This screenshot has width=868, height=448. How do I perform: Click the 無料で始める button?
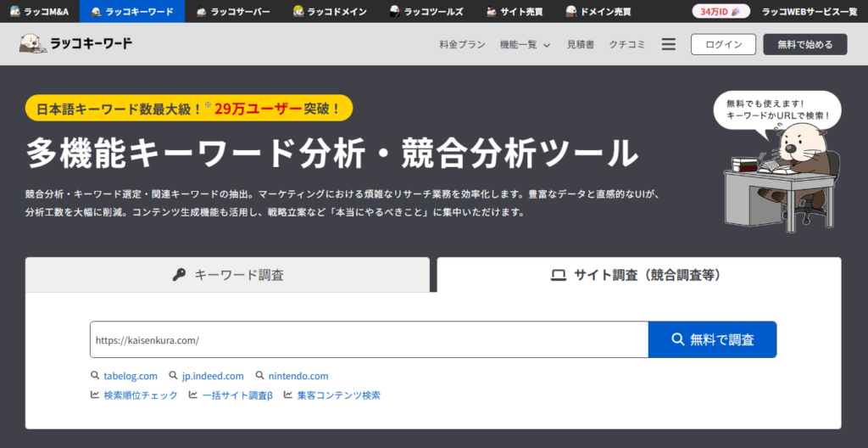[804, 45]
